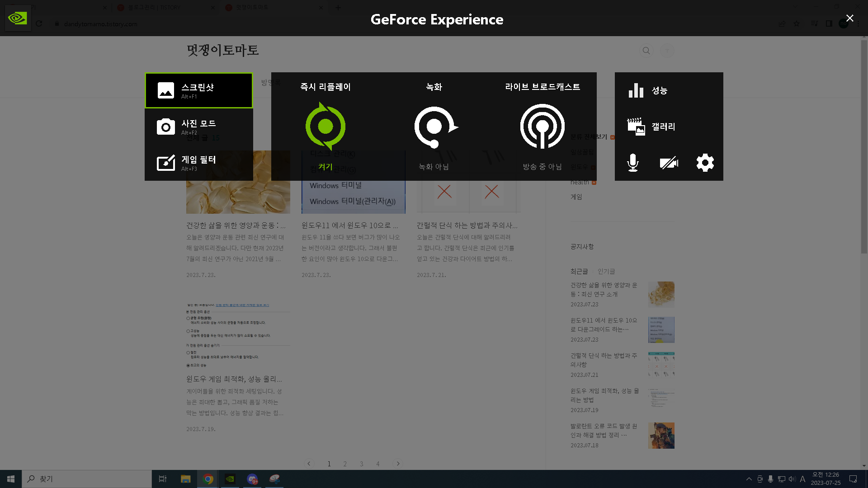Image resolution: width=868 pixels, height=488 pixels.
Task: Open Game Filter (게임 필터)
Action: click(x=198, y=163)
